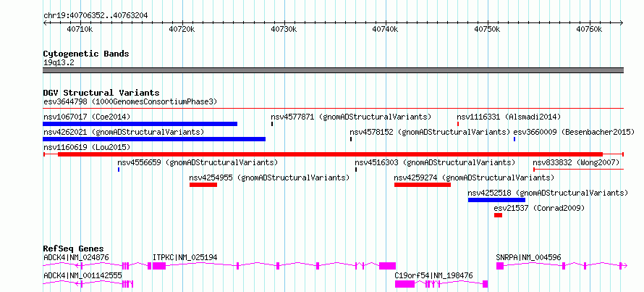Click the 40730k ruler tick label
The height and width of the screenshot is (292, 644).
click(284, 30)
